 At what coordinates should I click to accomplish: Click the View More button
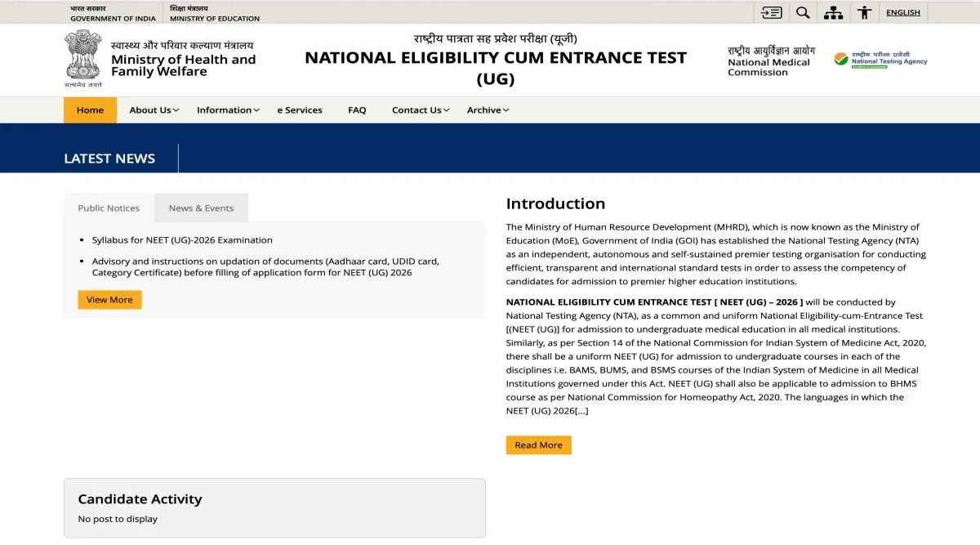tap(109, 300)
